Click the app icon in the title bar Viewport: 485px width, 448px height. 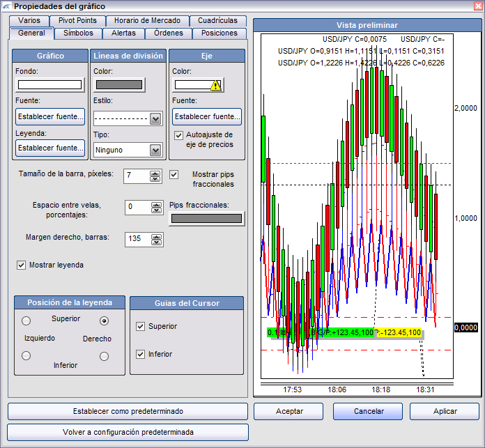(6, 6)
